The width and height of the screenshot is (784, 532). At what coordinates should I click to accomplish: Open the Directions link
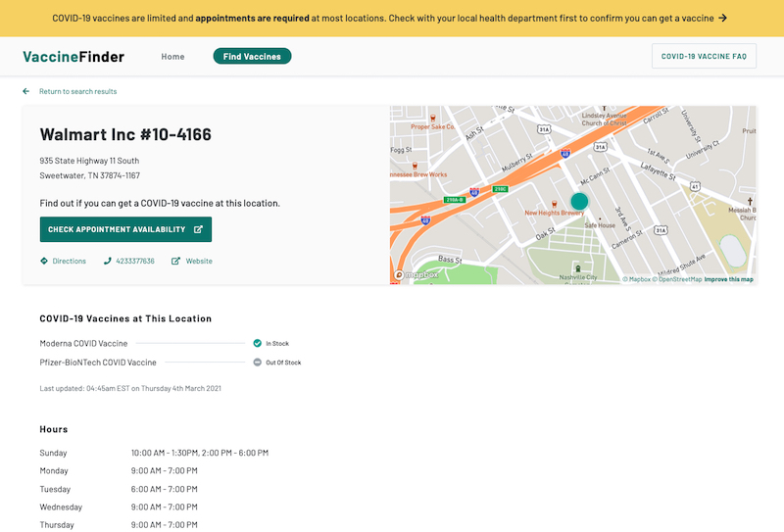click(69, 261)
